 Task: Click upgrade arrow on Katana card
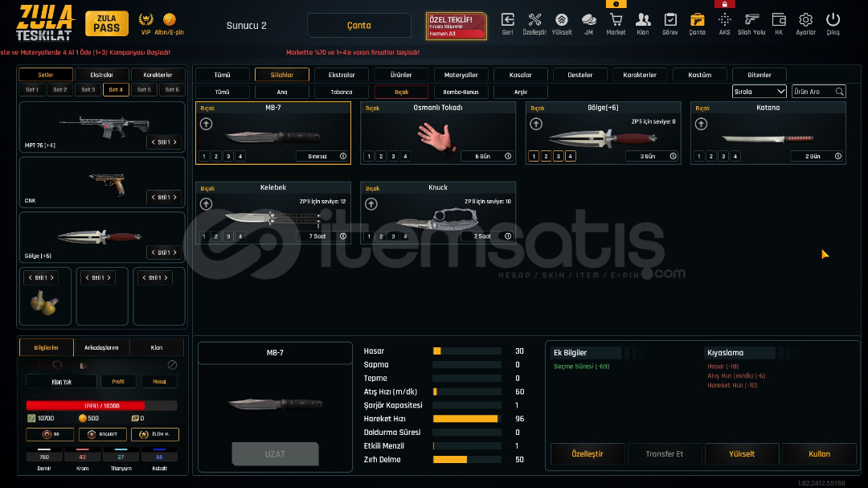click(701, 124)
